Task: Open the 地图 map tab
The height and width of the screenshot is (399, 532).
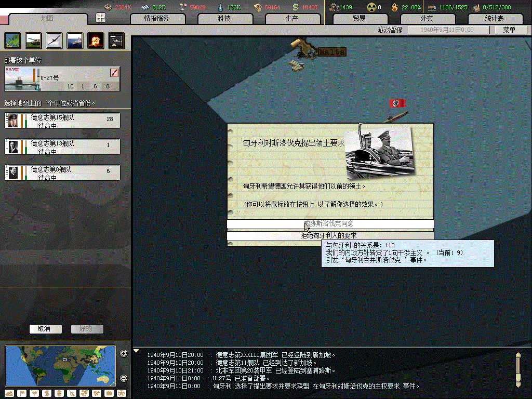Action: tap(47, 19)
